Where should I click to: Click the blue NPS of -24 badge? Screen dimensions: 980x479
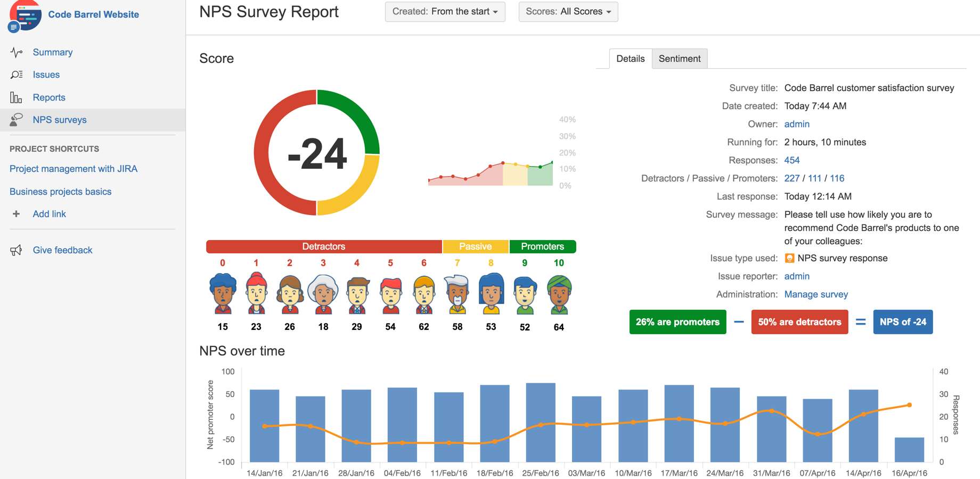903,322
